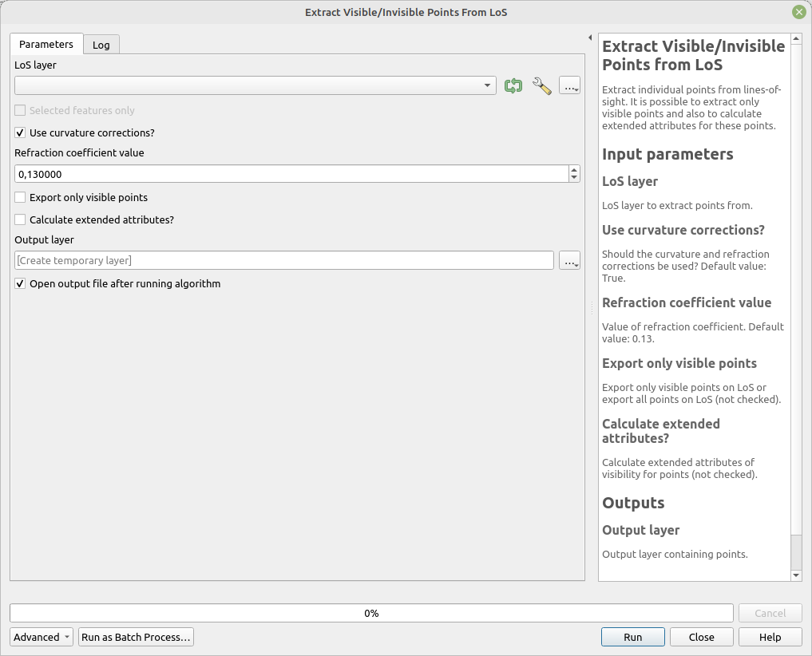812x656 pixels.
Task: Check Calculate extended attributes option
Action: tap(21, 220)
